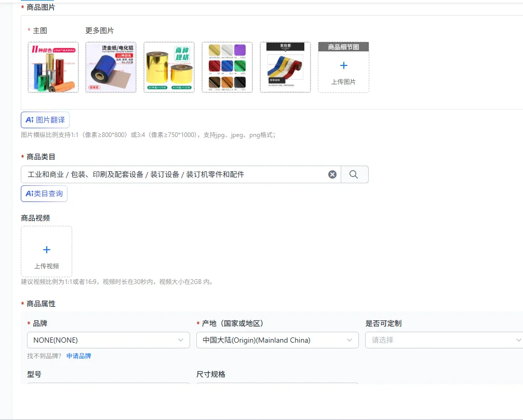This screenshot has height=420, width=523.
Task: Click the 尺寸规格 field label
Action: tap(211, 374)
